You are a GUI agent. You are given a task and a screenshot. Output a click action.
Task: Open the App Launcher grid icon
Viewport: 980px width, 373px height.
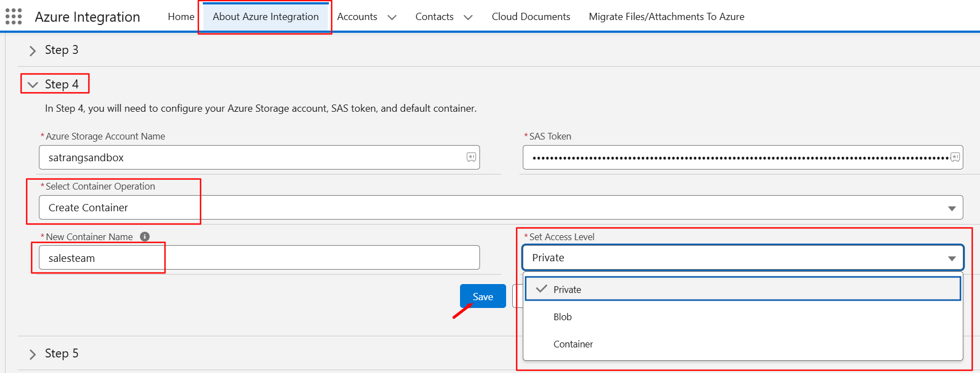point(13,17)
